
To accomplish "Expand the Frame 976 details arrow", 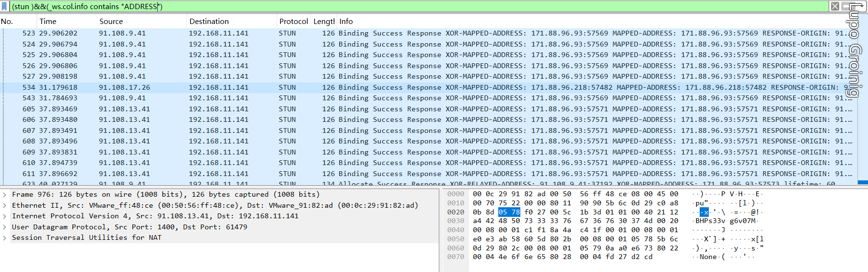I will [x=4, y=195].
